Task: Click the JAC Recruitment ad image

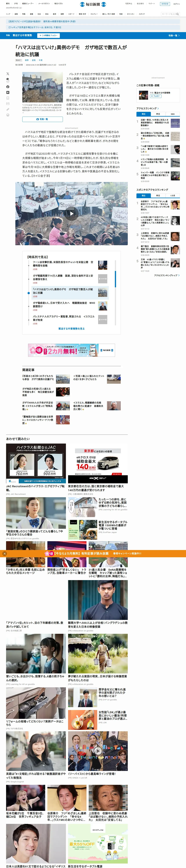Action: [x=36, y=464]
